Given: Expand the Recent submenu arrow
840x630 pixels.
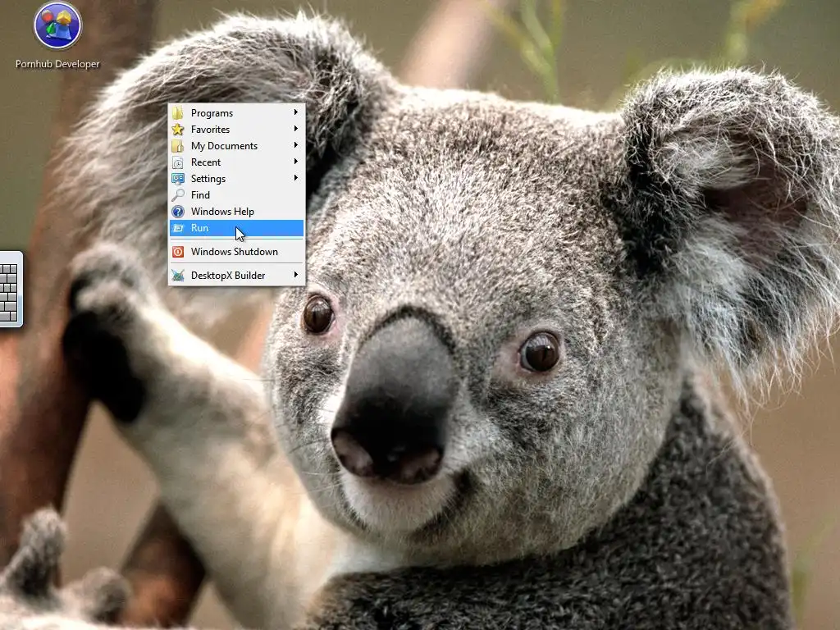Looking at the screenshot, I should tap(295, 162).
